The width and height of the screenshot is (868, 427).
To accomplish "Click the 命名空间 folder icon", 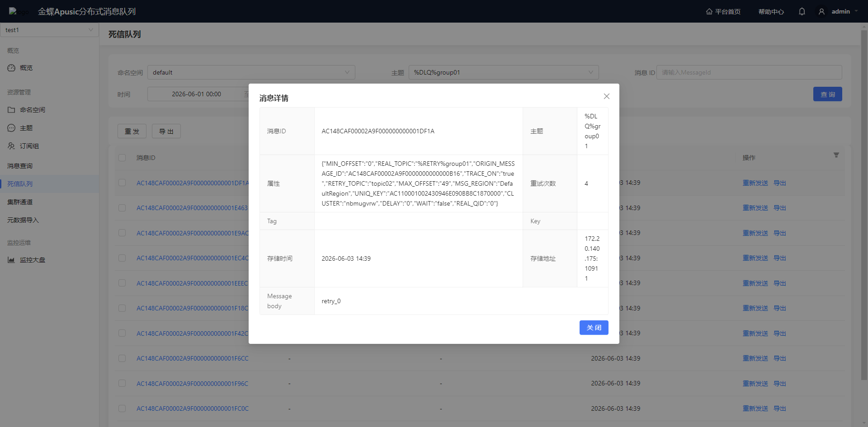I will [11, 110].
